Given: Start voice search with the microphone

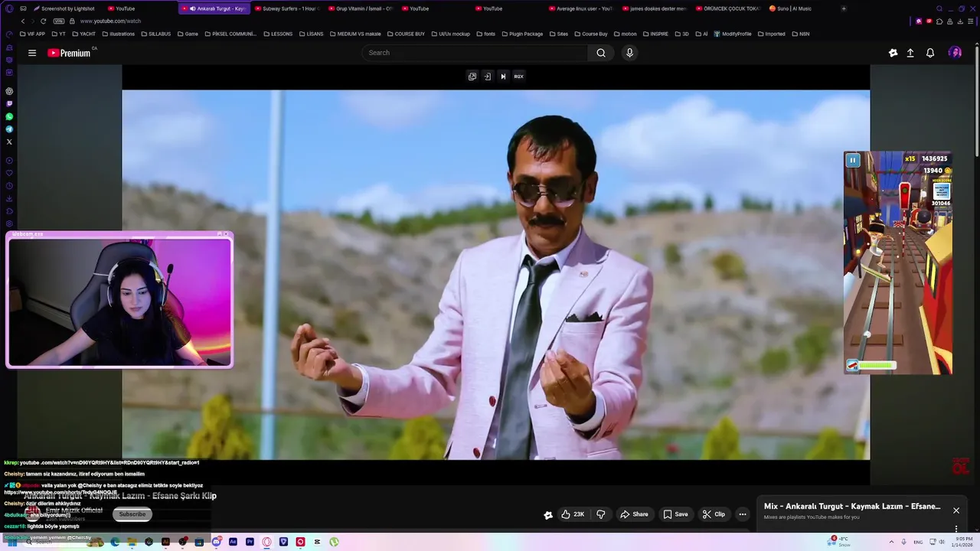Looking at the screenshot, I should tap(629, 53).
